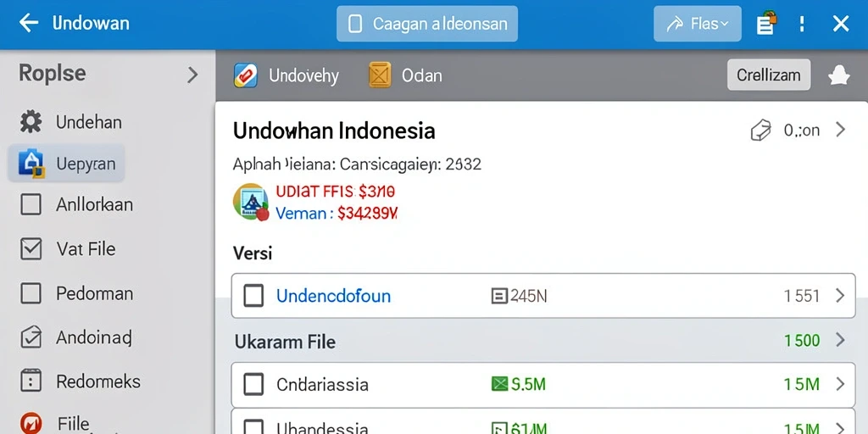This screenshot has height=434, width=868.
Task: Click the Ukararm File heading
Action: (285, 342)
